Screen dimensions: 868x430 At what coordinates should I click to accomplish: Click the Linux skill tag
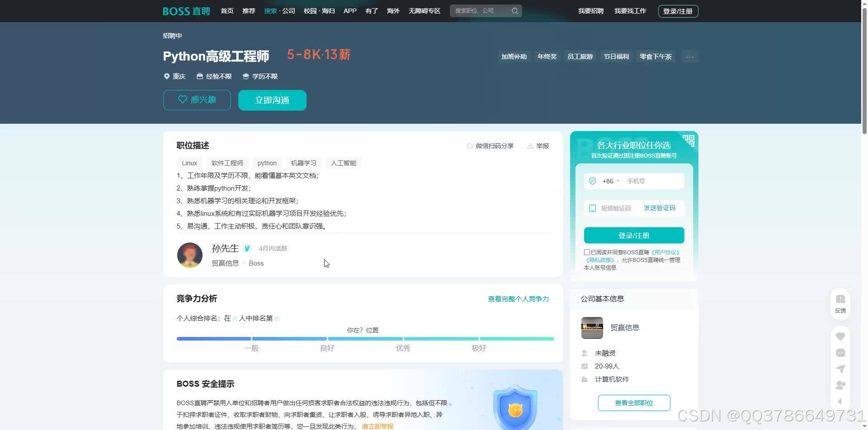point(189,163)
